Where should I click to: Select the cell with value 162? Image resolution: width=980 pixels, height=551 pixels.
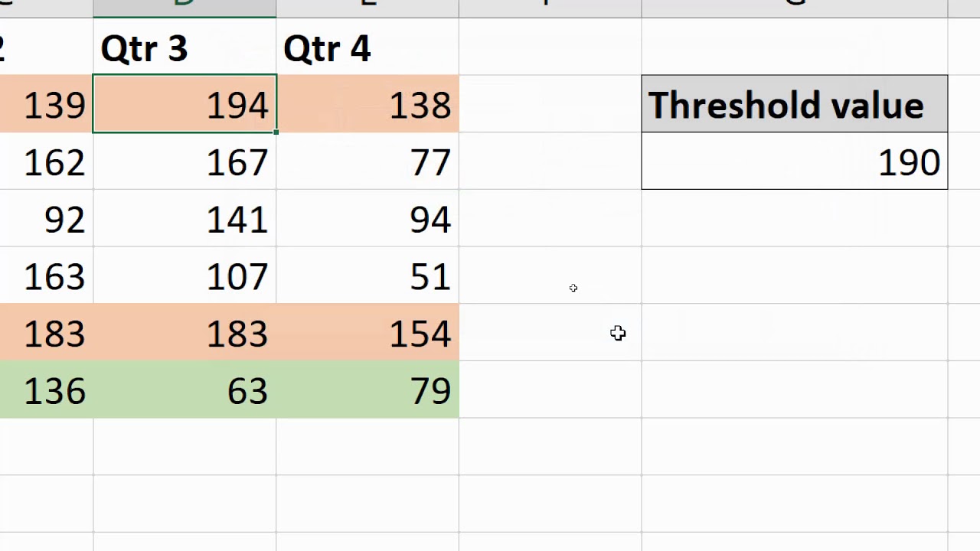click(x=46, y=161)
